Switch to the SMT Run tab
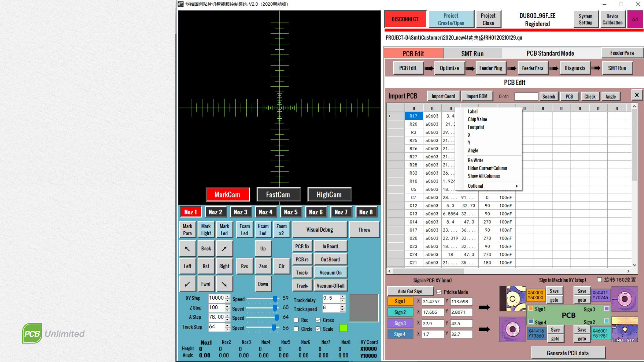The height and width of the screenshot is (362, 644). pos(472,54)
